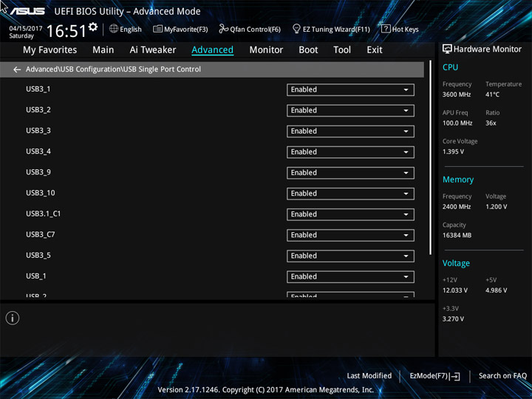Image resolution: width=532 pixels, height=399 pixels.
Task: Launch EZ Tuning Wizard(F11)
Action: [331, 29]
